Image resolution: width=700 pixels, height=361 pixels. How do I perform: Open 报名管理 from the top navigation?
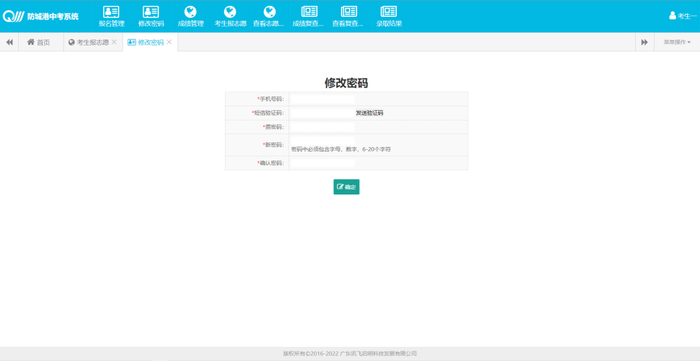[x=111, y=17]
